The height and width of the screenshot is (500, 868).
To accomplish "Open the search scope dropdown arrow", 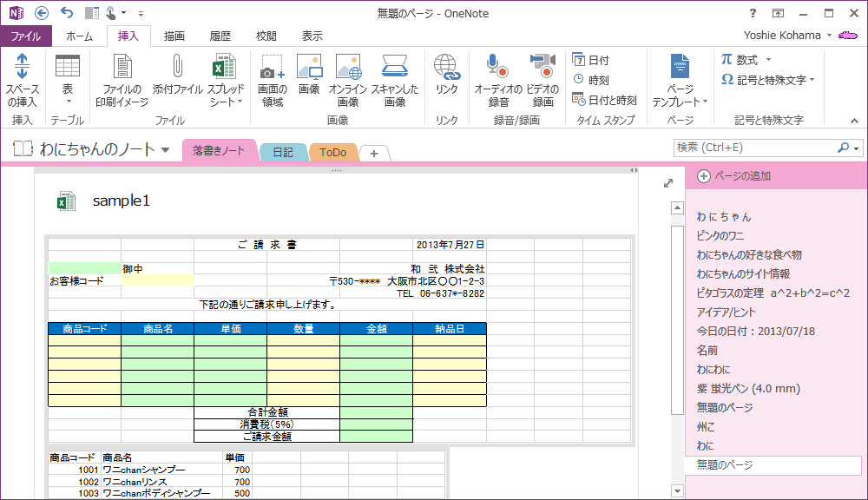I will 857,148.
